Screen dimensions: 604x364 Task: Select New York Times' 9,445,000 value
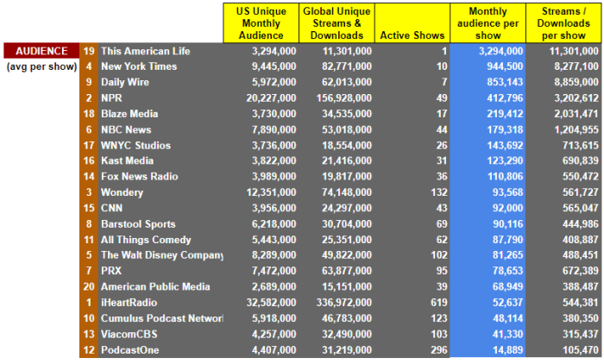point(274,66)
